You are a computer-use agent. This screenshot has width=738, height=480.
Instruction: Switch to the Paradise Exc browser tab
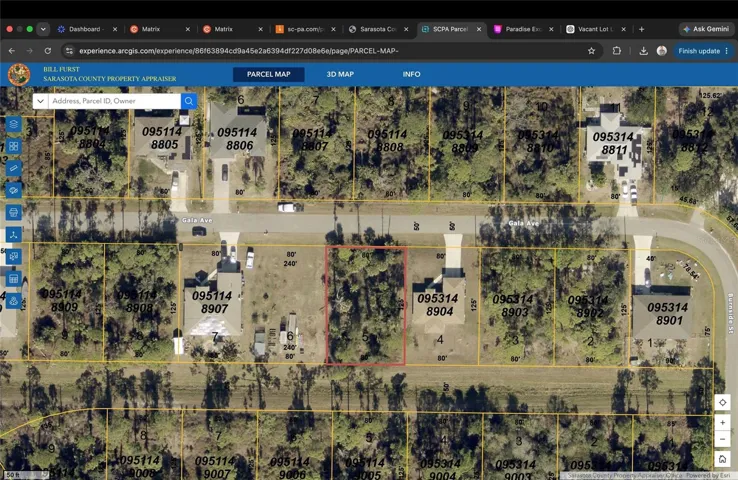(x=523, y=29)
